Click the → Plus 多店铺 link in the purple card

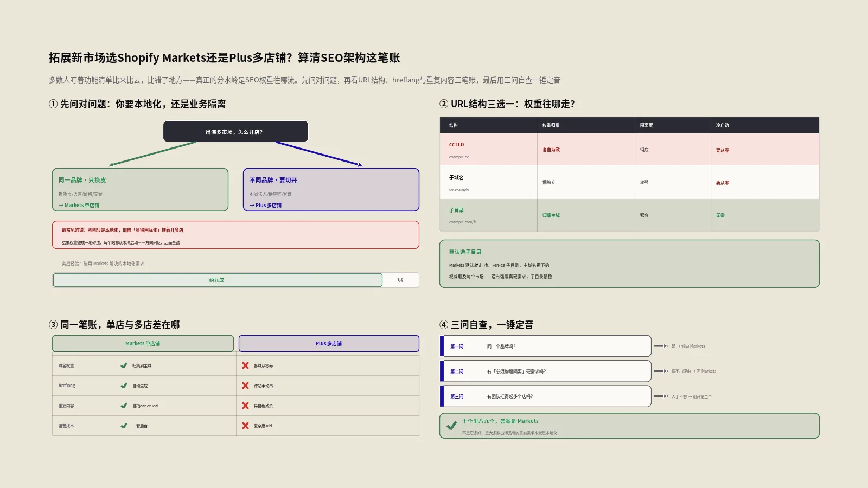click(266, 206)
